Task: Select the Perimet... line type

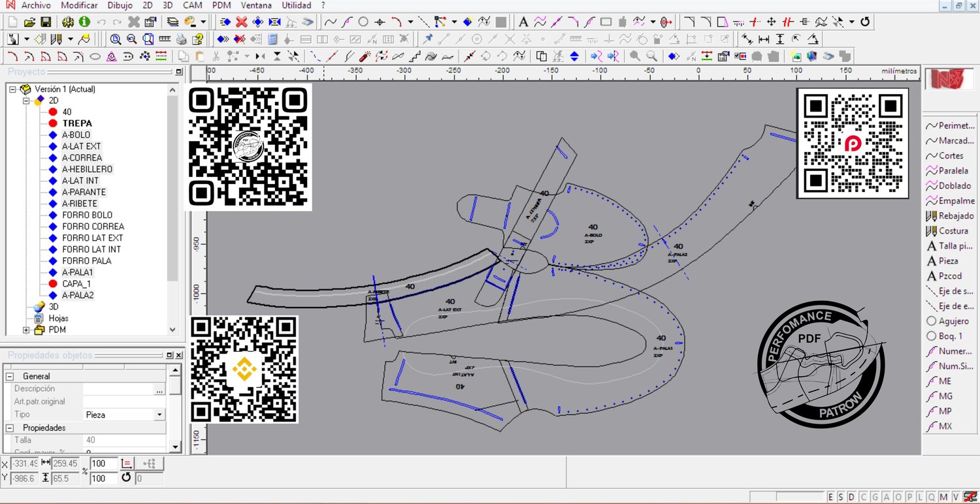Action: [x=950, y=125]
